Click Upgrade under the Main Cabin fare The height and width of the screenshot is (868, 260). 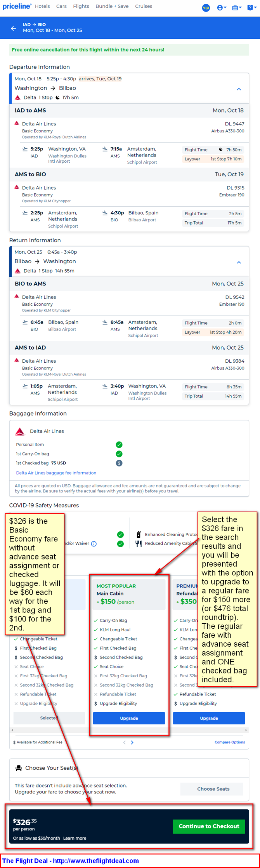tap(129, 718)
